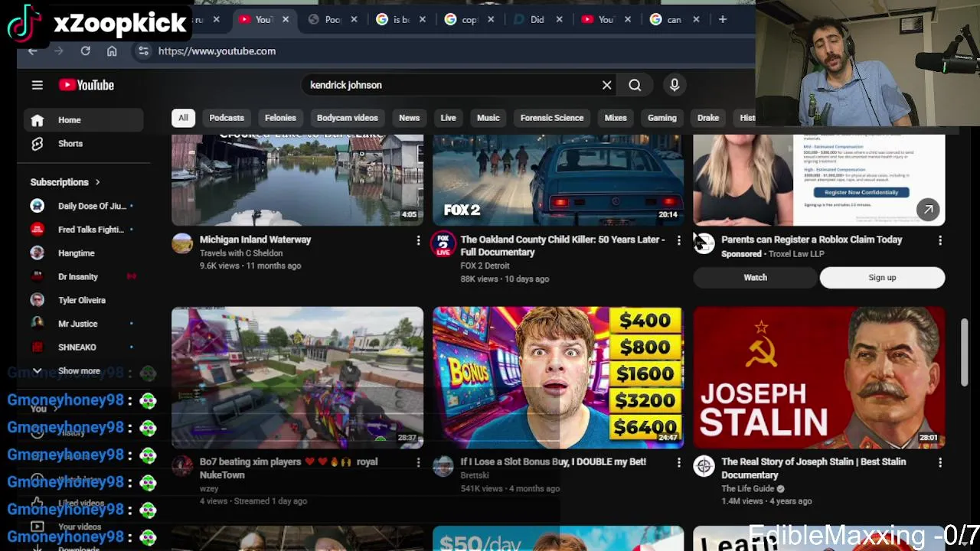Select the Felonies filter chip
The height and width of the screenshot is (551, 980).
pos(280,118)
